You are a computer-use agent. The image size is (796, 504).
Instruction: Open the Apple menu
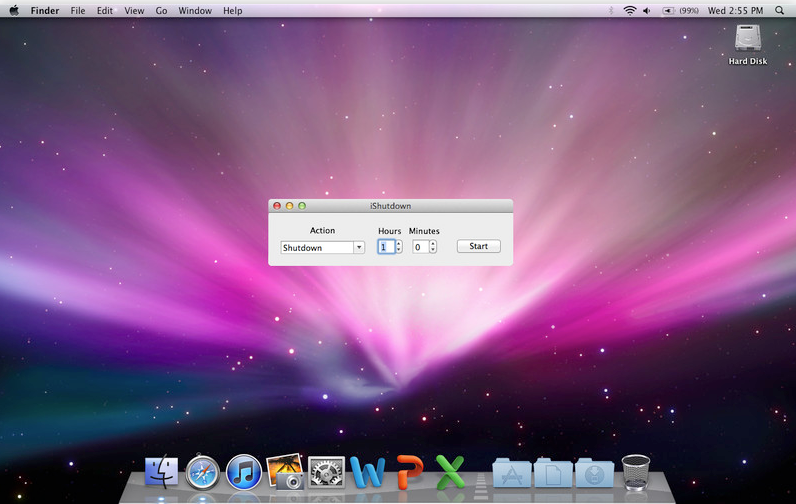point(14,10)
